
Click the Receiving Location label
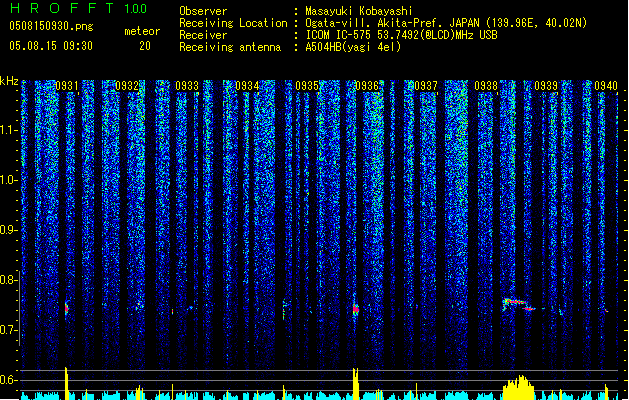(233, 23)
